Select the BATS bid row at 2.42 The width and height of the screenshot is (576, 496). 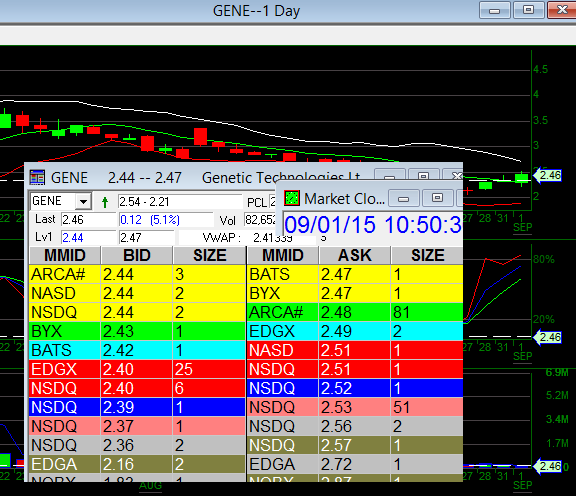click(137, 350)
